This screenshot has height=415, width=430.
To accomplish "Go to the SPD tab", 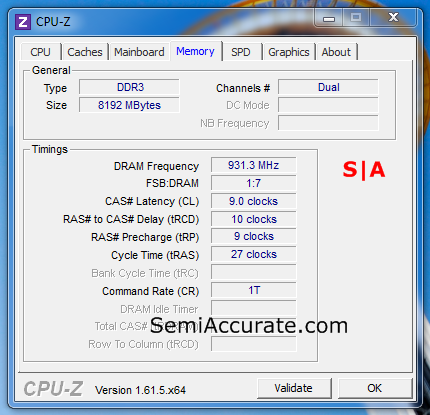I will (x=241, y=52).
